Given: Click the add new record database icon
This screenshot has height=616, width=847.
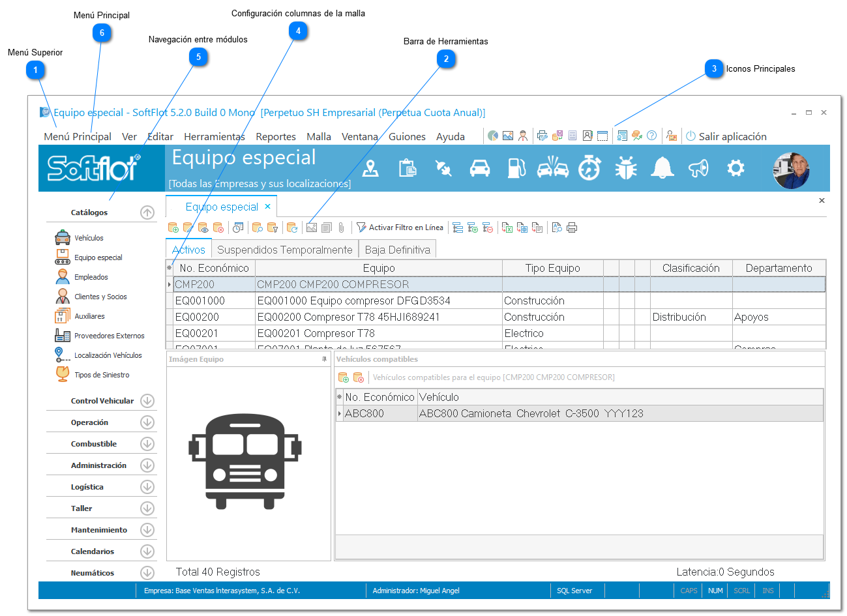Looking at the screenshot, I should coord(173,227).
